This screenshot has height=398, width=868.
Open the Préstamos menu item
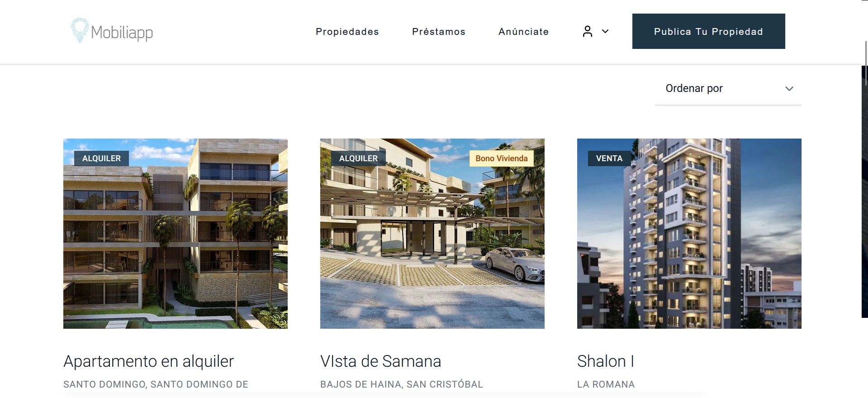pos(438,32)
